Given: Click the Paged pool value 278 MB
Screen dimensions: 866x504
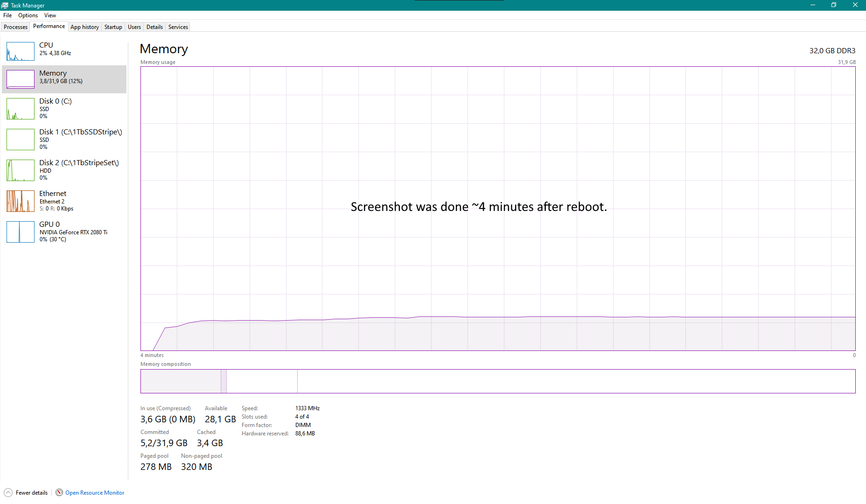Looking at the screenshot, I should [x=156, y=467].
